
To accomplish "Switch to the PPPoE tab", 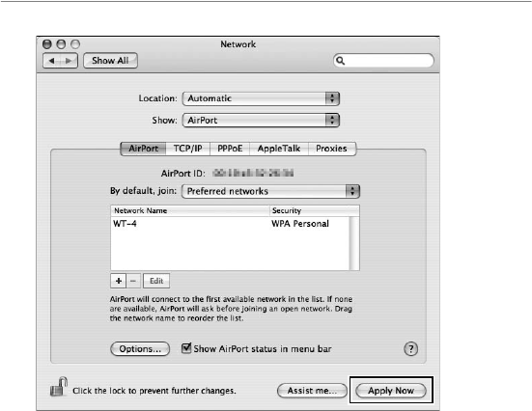I will 230,149.
